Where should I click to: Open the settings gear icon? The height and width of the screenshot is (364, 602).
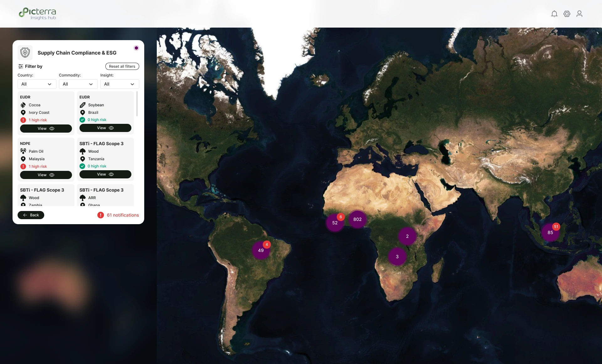567,14
